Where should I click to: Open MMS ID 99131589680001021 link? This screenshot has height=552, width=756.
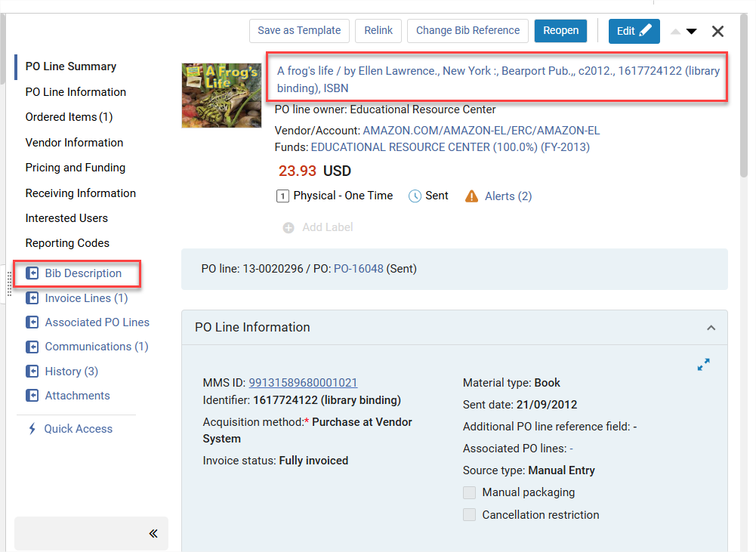tap(303, 383)
